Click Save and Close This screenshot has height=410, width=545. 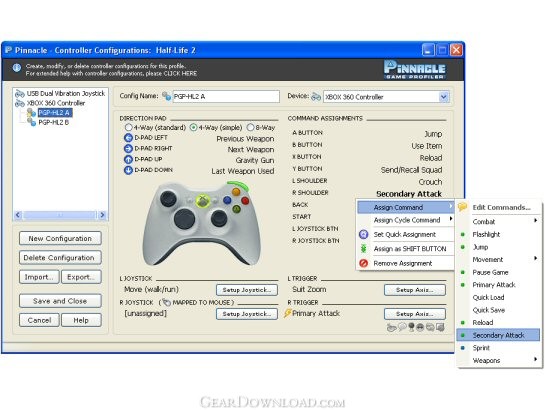tap(60, 301)
